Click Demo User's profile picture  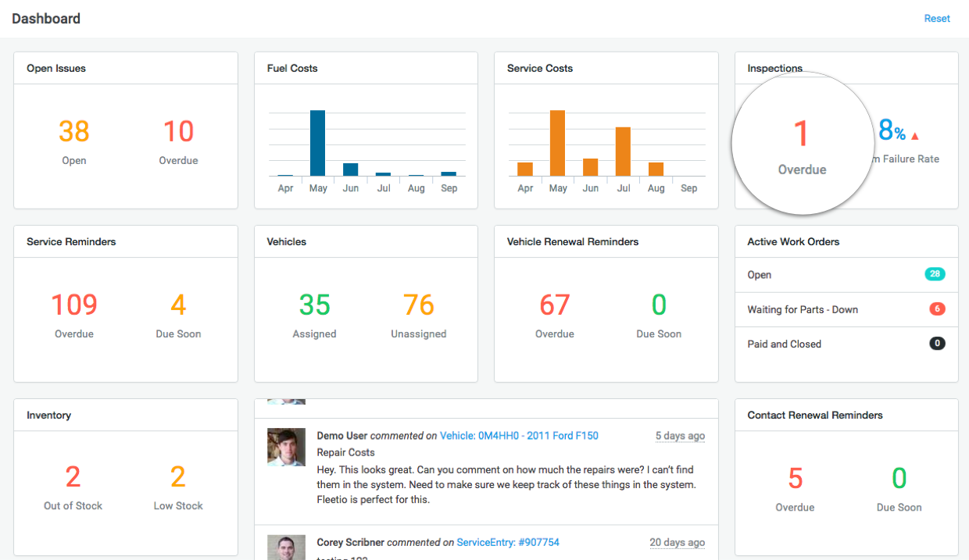(x=286, y=447)
